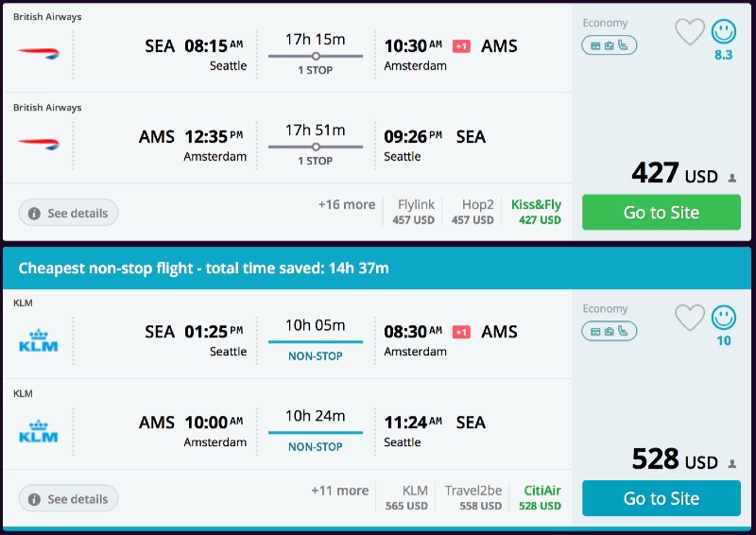Choose Travel2be 558 USD offer
756x535 pixels.
(472, 498)
